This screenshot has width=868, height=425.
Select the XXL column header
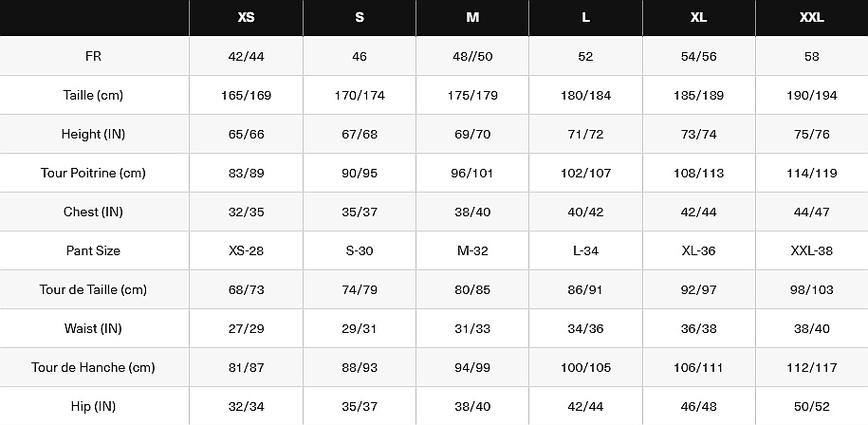tap(811, 18)
